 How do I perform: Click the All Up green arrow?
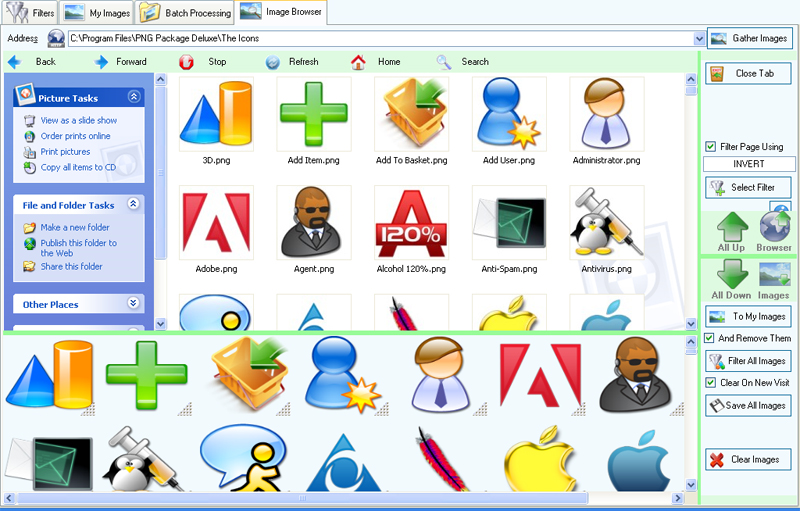click(732, 227)
